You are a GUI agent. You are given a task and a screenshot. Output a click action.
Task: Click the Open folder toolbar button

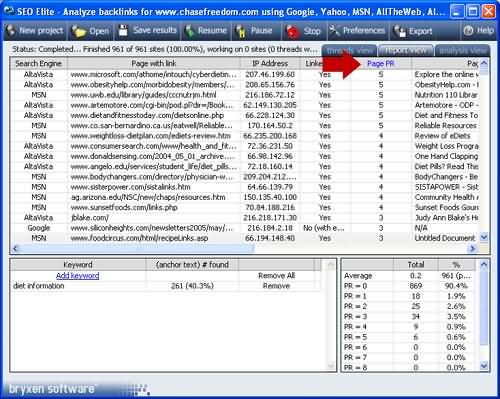point(90,31)
